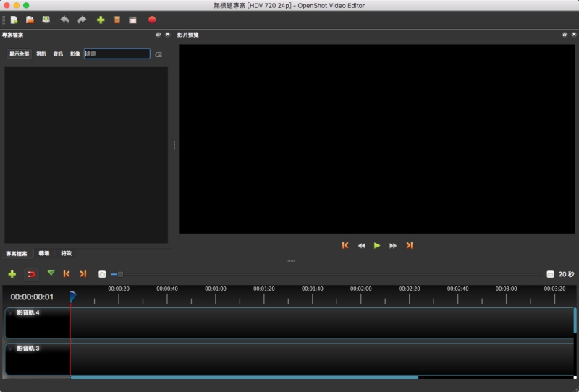Toggle the magnet snapping button
Image resolution: width=579 pixels, height=392 pixels.
(x=31, y=274)
